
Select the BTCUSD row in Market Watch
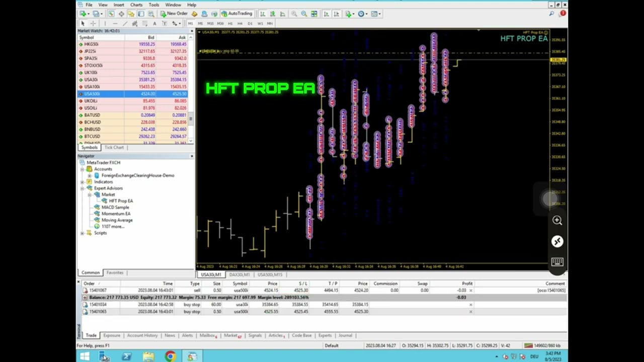pyautogui.click(x=133, y=136)
